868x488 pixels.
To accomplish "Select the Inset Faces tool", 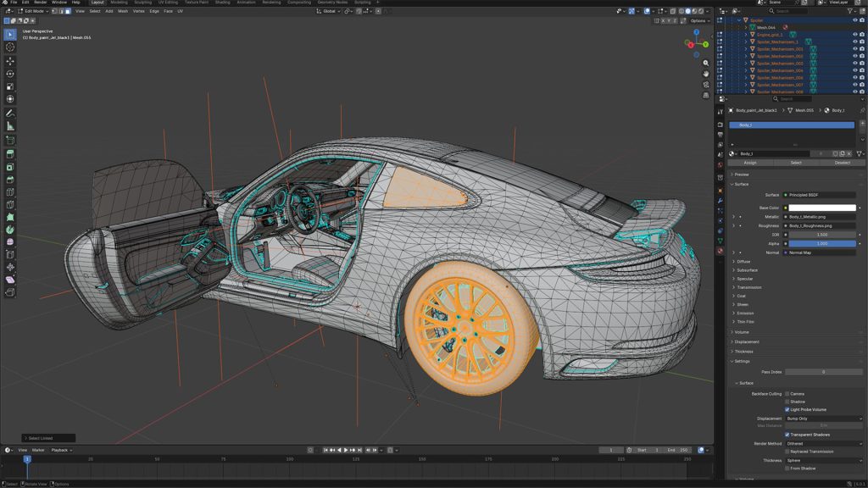I will [x=10, y=167].
